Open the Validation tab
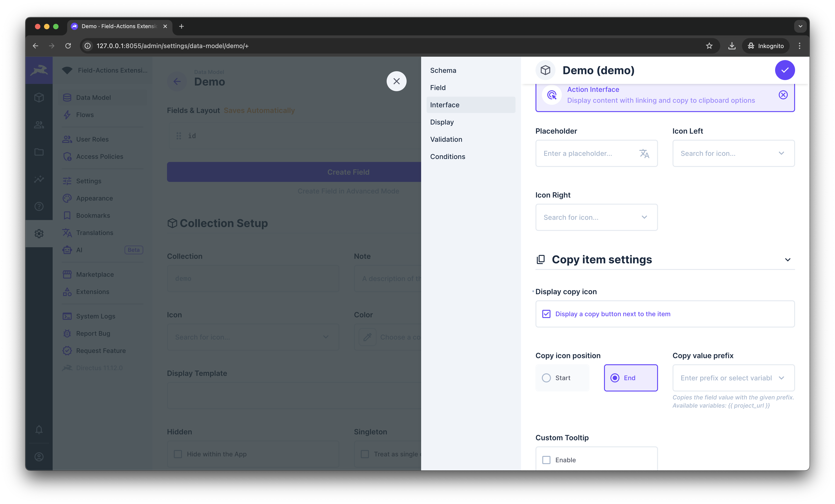Screen dimensions: 835x504 446,139
